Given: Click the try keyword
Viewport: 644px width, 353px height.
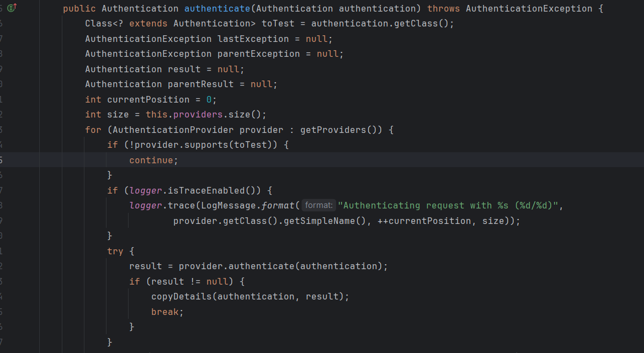Looking at the screenshot, I should (x=115, y=251).
